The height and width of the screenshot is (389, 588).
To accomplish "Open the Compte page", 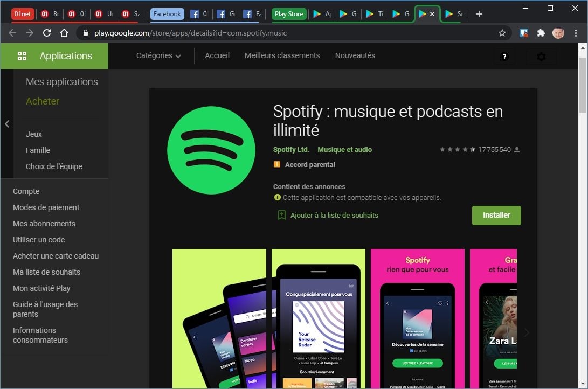I will click(x=26, y=191).
